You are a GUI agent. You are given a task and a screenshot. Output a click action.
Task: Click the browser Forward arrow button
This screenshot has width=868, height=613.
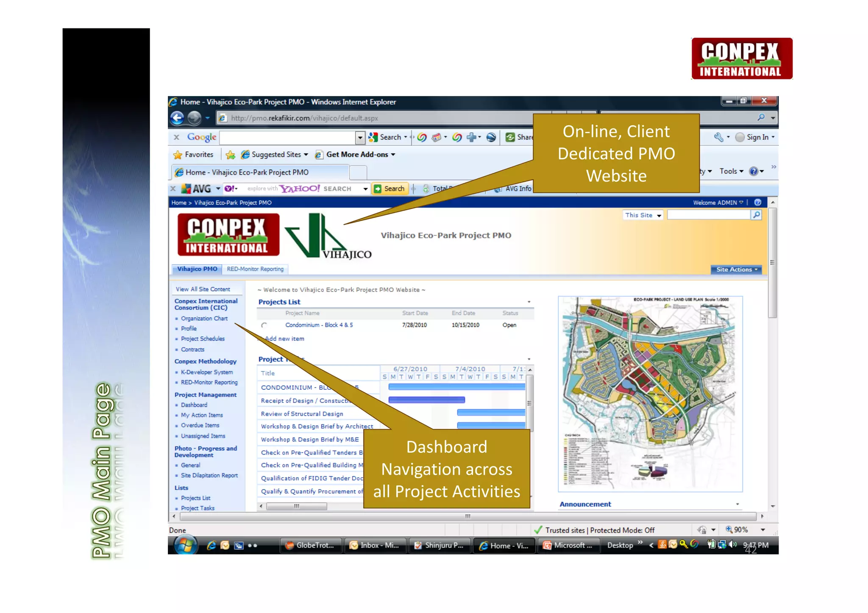(194, 118)
